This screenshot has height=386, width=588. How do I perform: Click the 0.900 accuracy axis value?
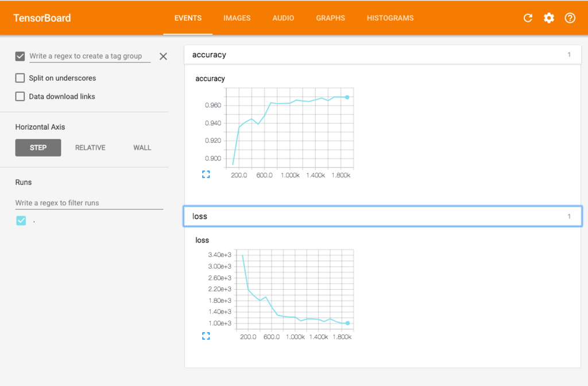(213, 158)
